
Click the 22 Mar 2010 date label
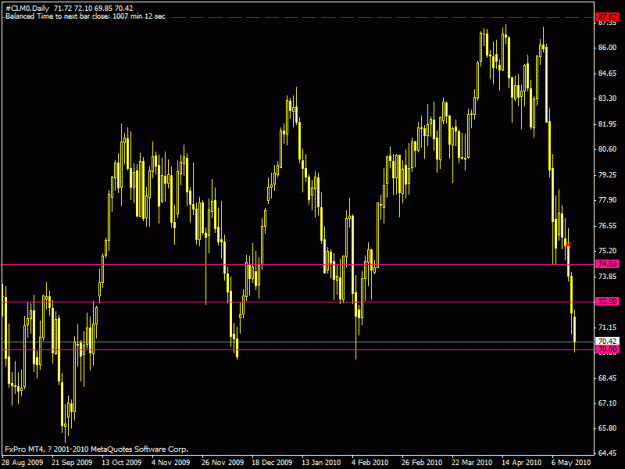472,462
